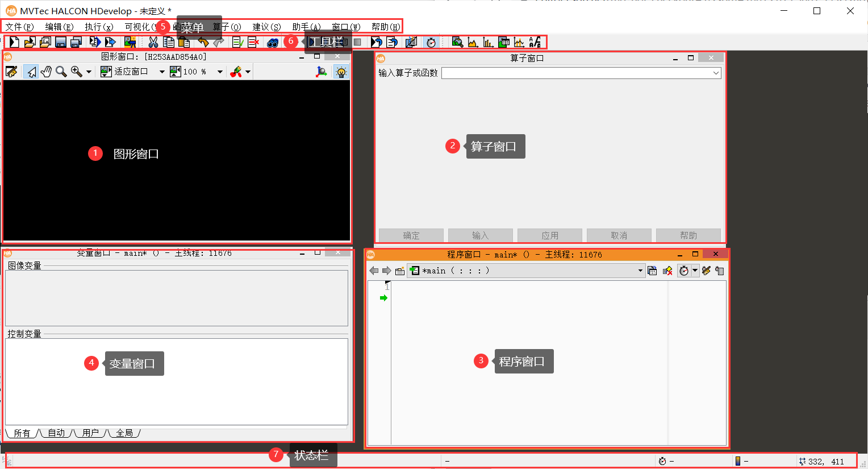Click the 帮助 button in operator window

[x=688, y=235]
